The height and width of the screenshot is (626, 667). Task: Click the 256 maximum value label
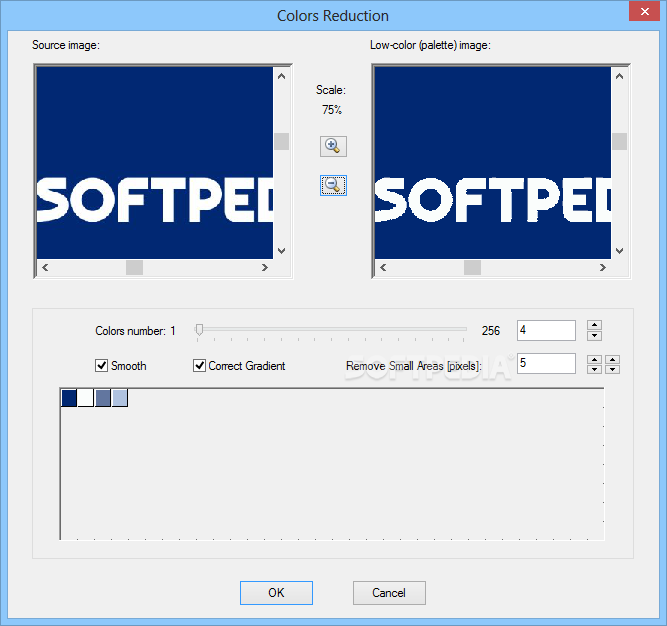coord(490,331)
